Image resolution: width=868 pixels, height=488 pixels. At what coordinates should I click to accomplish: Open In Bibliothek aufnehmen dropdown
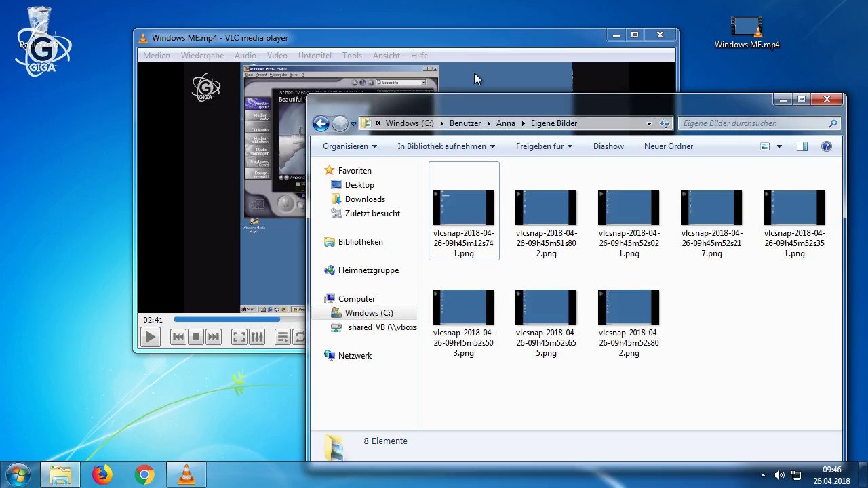[x=446, y=146]
